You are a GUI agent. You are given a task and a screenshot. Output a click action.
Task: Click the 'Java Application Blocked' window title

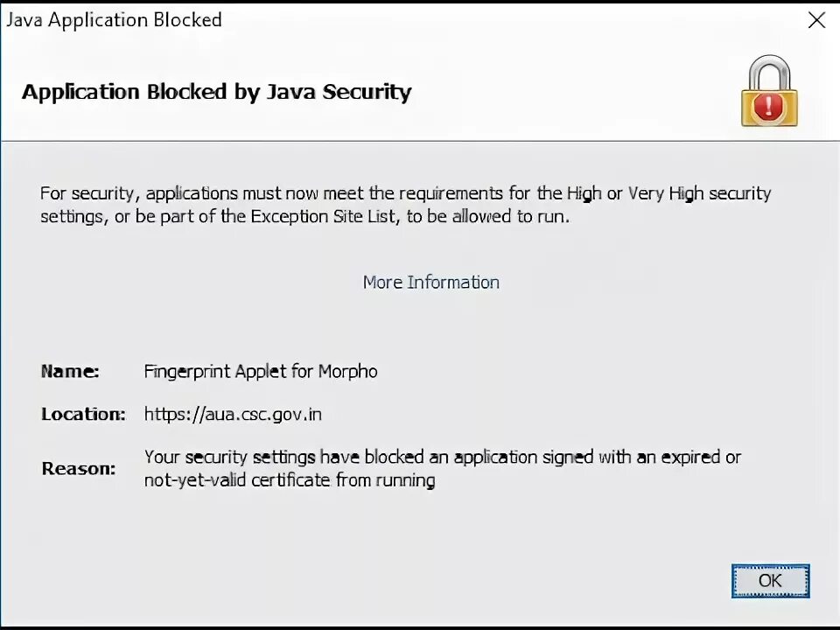(x=114, y=20)
